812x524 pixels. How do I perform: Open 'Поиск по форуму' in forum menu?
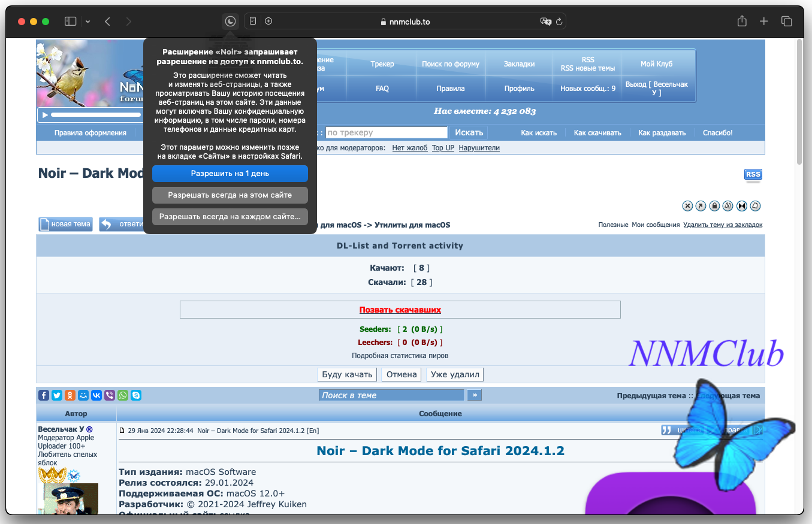[x=451, y=64]
